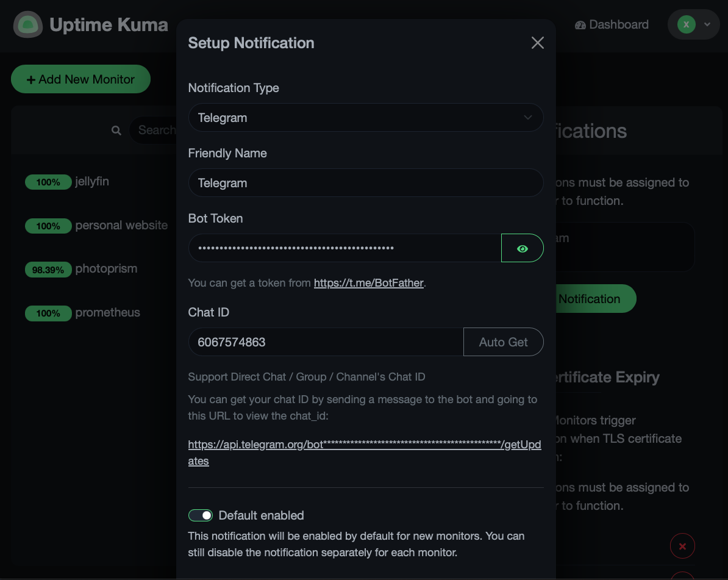Click the Dashboard gauge icon
Screen dimensions: 728x580
[x=580, y=25]
